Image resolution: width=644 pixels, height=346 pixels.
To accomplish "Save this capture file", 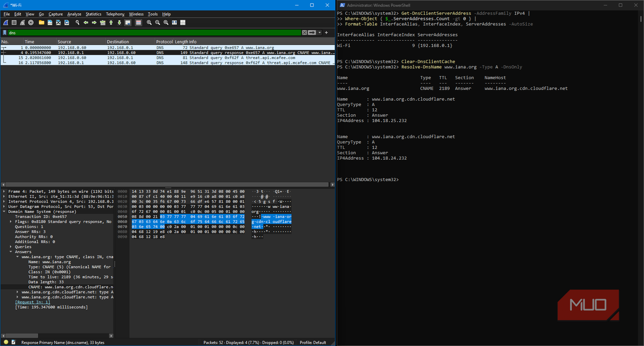I will (50, 23).
